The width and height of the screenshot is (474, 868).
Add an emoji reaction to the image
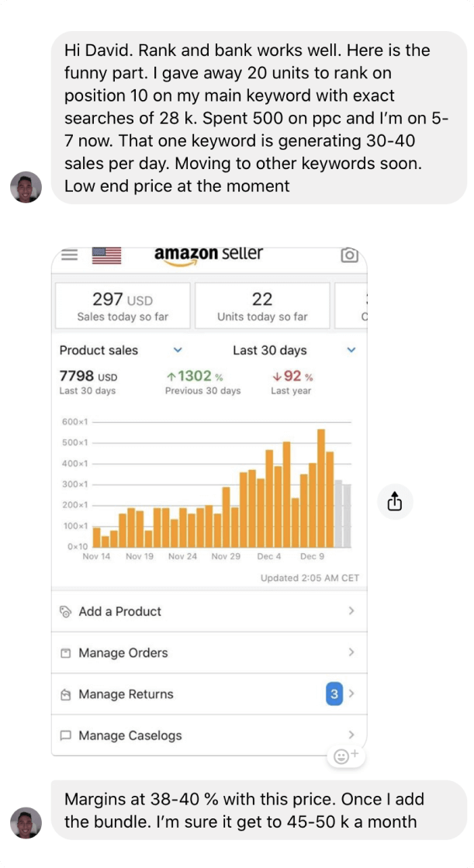pyautogui.click(x=345, y=756)
